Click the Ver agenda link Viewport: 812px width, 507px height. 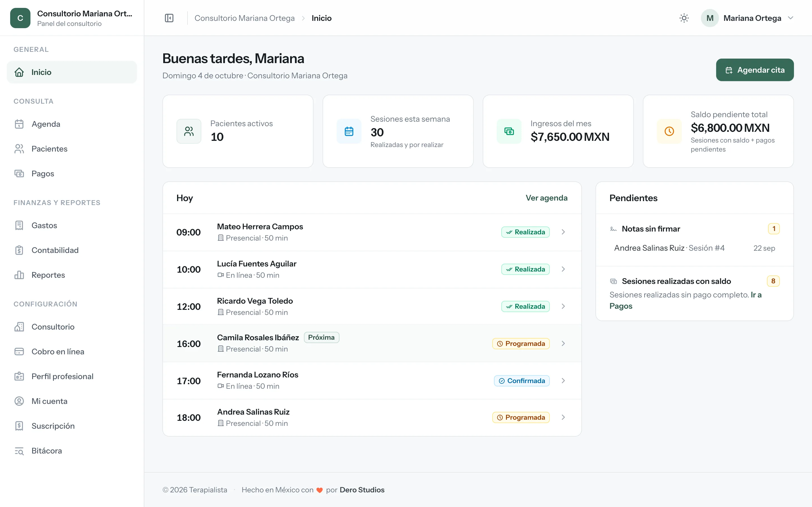tap(546, 198)
